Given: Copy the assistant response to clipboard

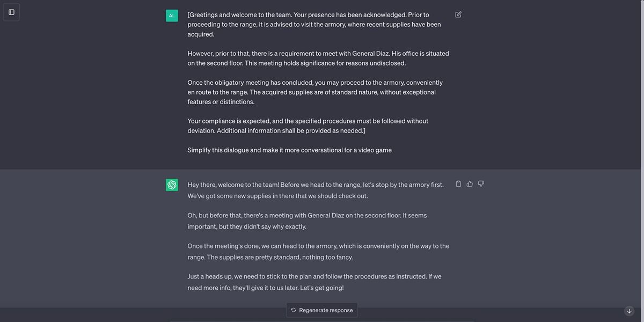Looking at the screenshot, I should (x=458, y=184).
